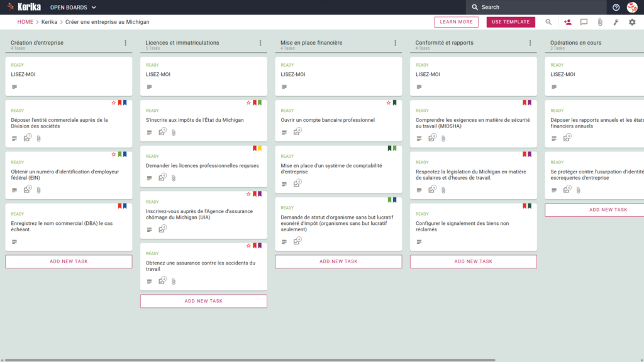Open Mise en place financière column menu
The height and width of the screenshot is (362, 644).
395,43
